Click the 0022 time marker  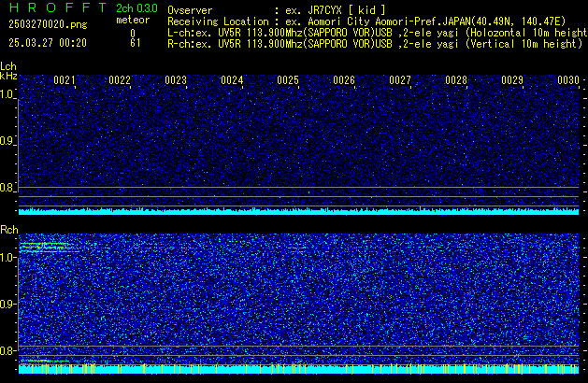120,80
